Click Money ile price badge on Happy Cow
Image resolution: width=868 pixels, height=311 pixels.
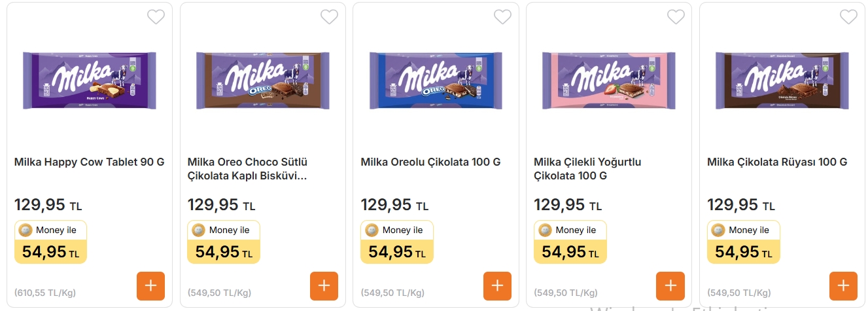(50, 242)
